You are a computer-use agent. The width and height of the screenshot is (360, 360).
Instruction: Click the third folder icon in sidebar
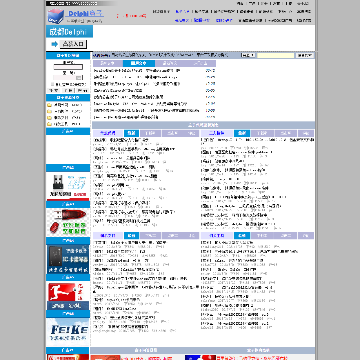pyautogui.click(x=49, y=117)
